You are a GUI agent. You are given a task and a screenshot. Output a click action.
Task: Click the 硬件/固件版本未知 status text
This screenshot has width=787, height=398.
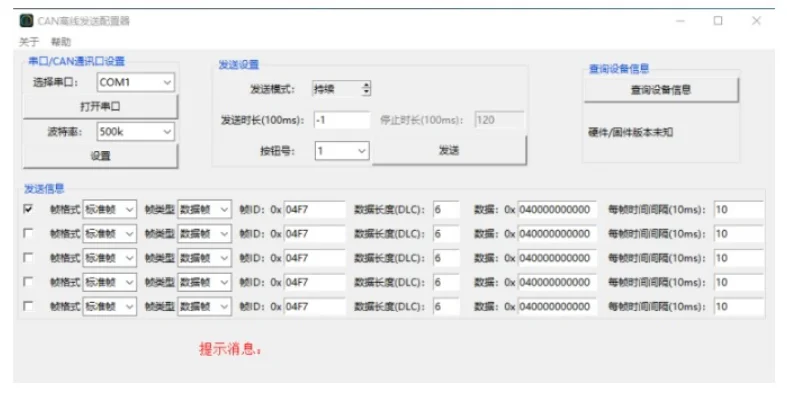[x=630, y=132]
